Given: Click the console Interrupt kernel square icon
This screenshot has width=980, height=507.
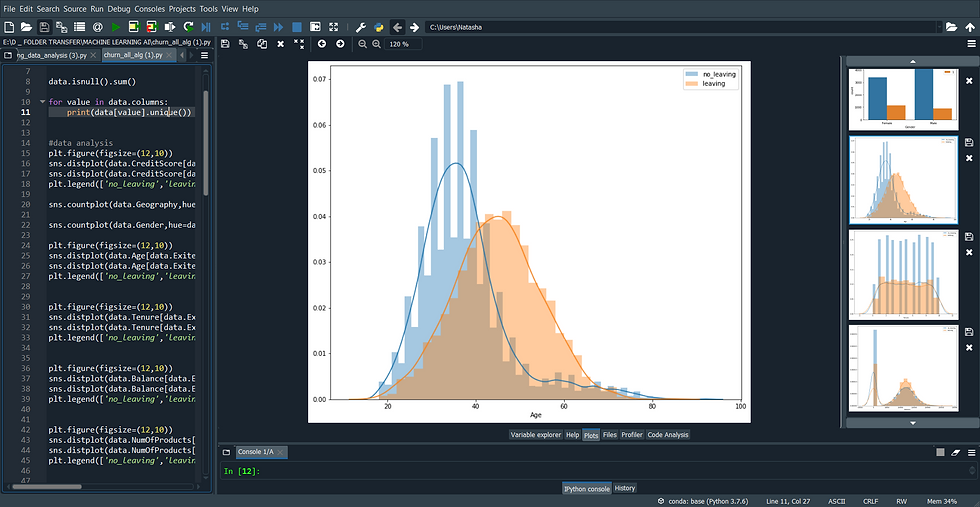Looking at the screenshot, I should (x=940, y=452).
